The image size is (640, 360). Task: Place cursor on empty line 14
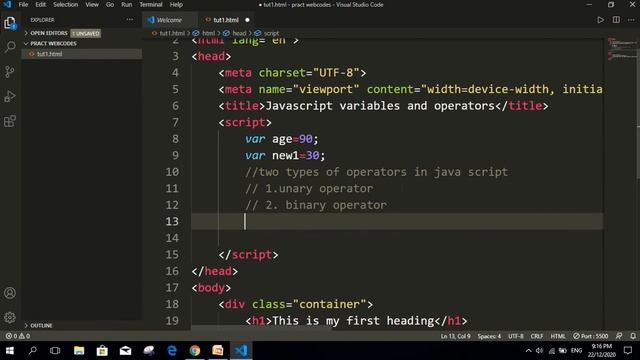click(x=397, y=238)
